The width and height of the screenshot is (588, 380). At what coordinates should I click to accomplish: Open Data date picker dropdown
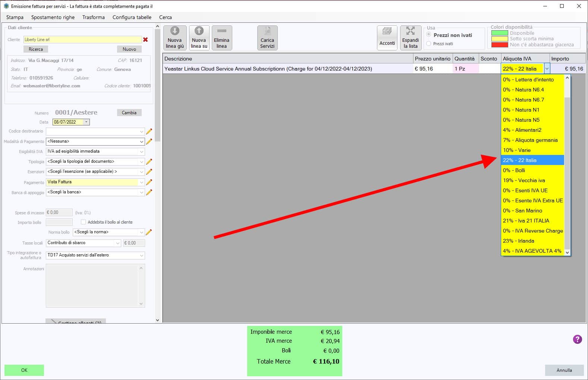(87, 122)
